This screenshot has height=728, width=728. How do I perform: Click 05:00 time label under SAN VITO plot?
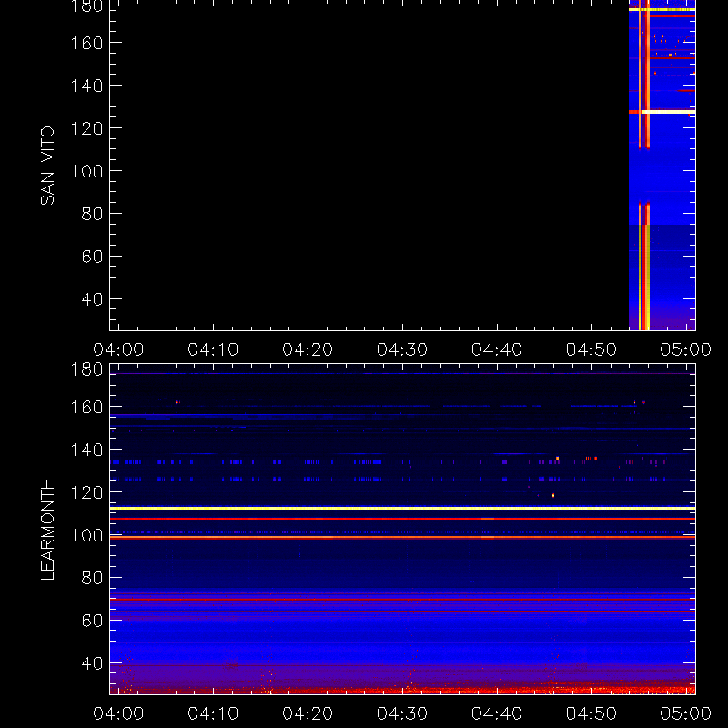click(x=686, y=349)
